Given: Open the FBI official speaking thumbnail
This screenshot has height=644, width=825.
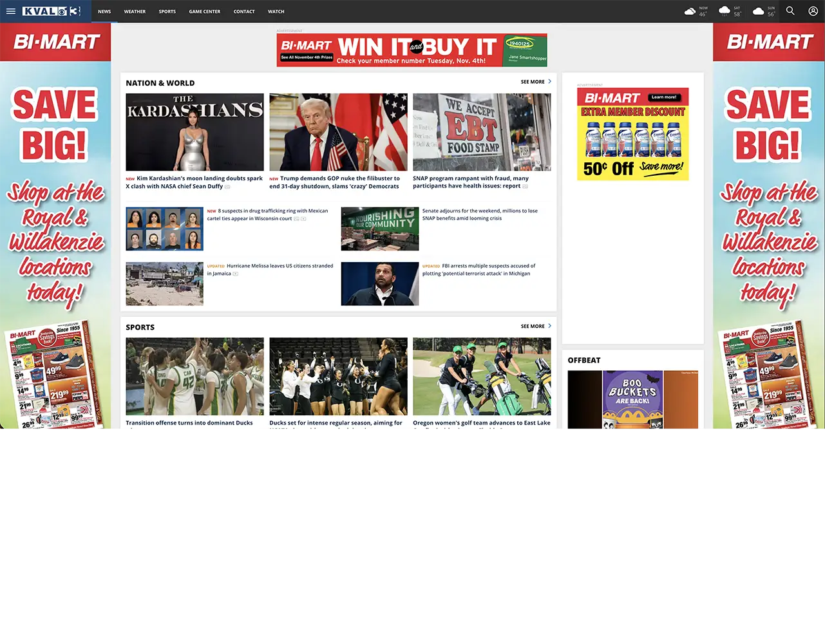Looking at the screenshot, I should (x=380, y=283).
